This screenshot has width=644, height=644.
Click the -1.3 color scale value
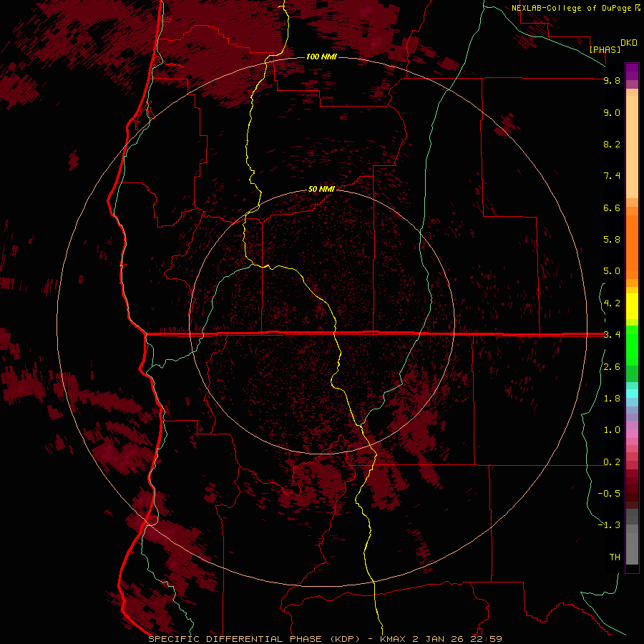click(609, 525)
